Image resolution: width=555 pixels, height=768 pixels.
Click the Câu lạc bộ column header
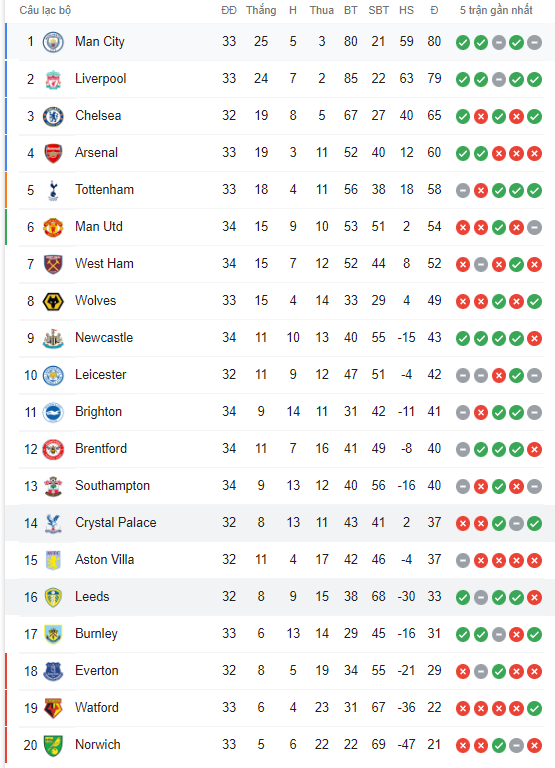coord(45,10)
